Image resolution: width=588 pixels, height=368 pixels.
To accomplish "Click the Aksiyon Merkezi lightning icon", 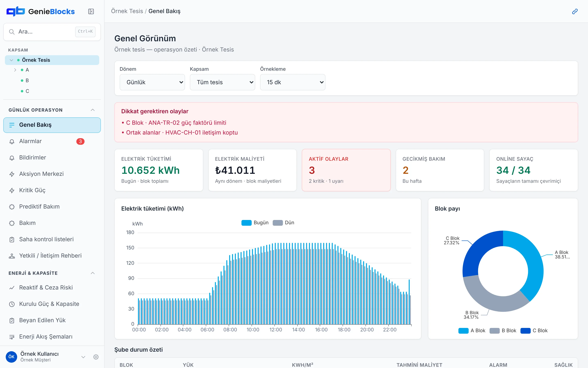I will point(12,174).
